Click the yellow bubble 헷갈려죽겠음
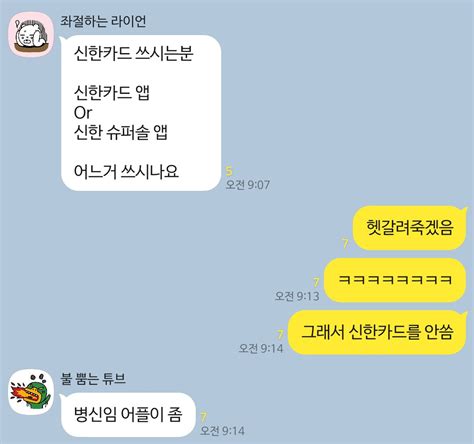474x444 pixels. [x=410, y=228]
